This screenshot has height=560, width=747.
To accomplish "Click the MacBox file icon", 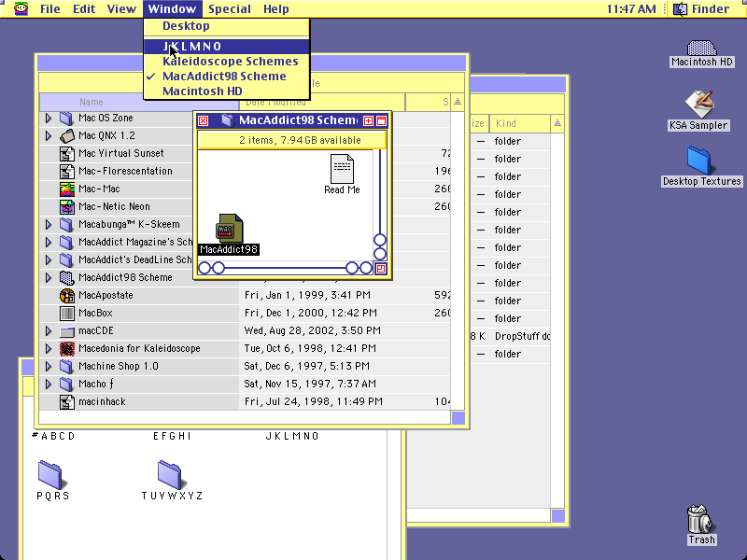I will [x=67, y=313].
